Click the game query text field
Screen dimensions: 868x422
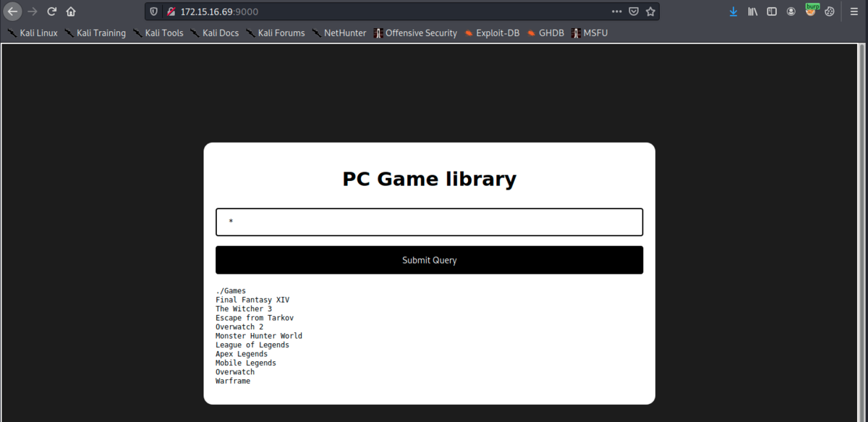(429, 222)
